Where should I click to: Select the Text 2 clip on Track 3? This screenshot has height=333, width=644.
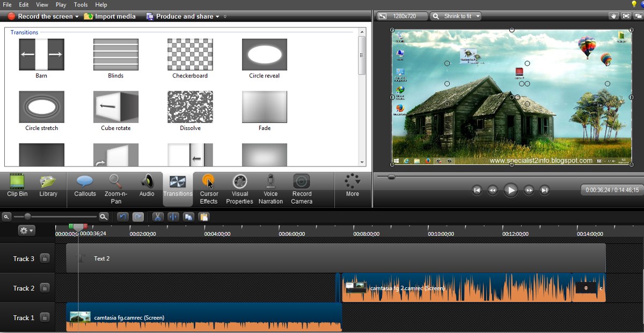336,258
